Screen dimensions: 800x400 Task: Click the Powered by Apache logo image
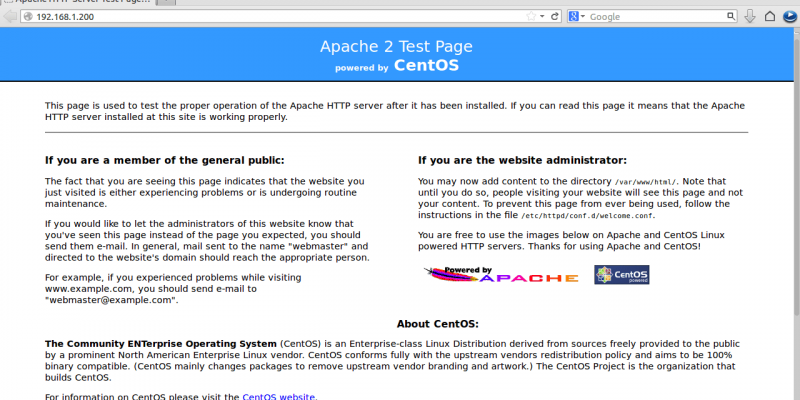[502, 274]
